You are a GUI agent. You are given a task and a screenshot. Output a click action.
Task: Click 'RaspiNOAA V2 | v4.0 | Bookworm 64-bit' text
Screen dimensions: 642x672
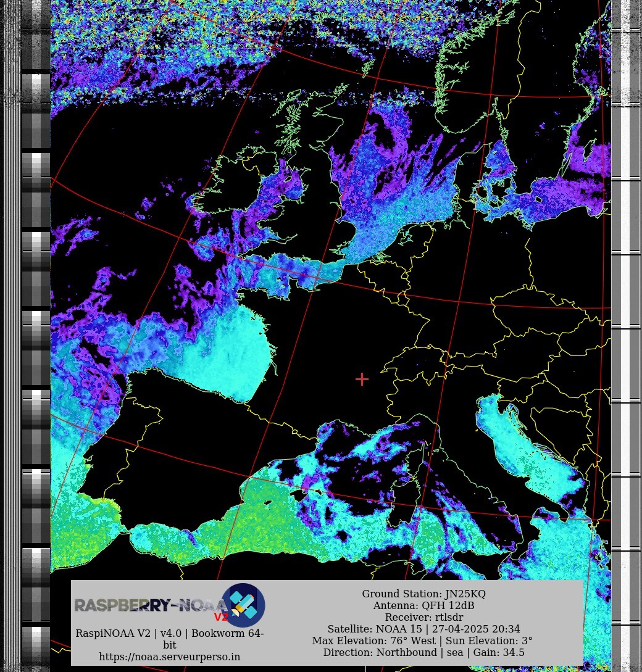point(169,639)
